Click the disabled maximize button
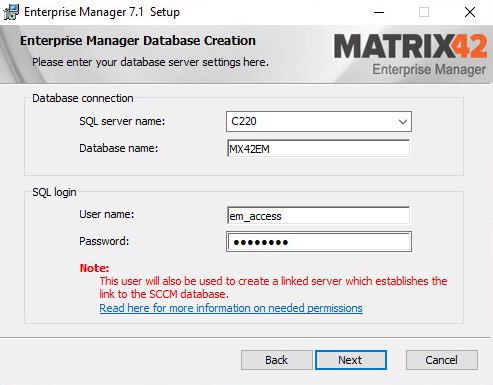The height and width of the screenshot is (385, 493). coord(424,12)
